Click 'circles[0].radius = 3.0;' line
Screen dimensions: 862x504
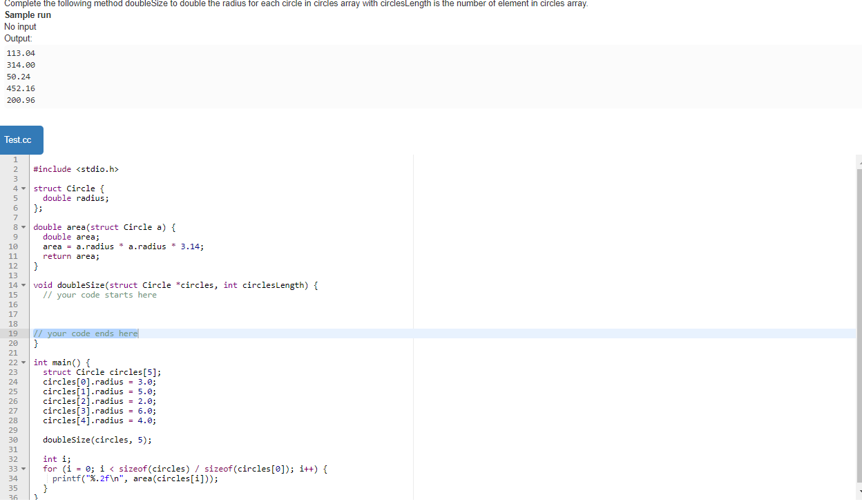(99, 382)
